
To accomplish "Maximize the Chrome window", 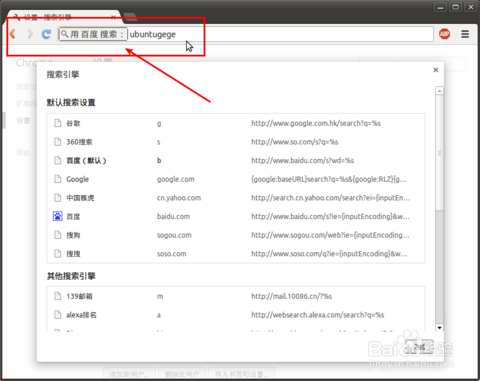I will pyautogui.click(x=456, y=7).
